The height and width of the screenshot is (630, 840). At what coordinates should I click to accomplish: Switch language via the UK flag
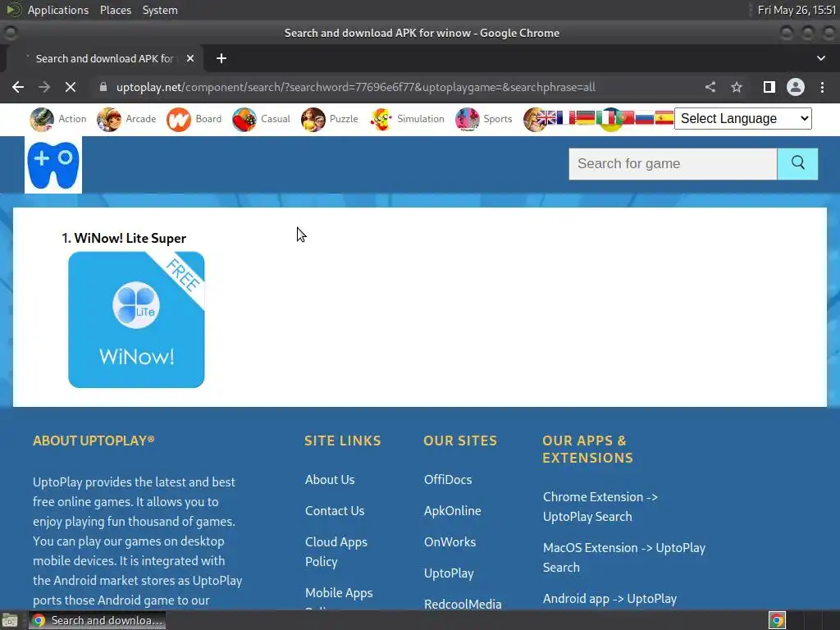point(547,118)
